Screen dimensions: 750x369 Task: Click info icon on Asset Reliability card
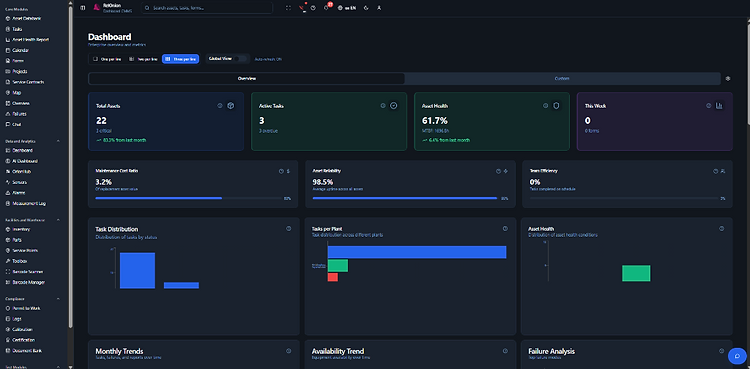coord(498,171)
